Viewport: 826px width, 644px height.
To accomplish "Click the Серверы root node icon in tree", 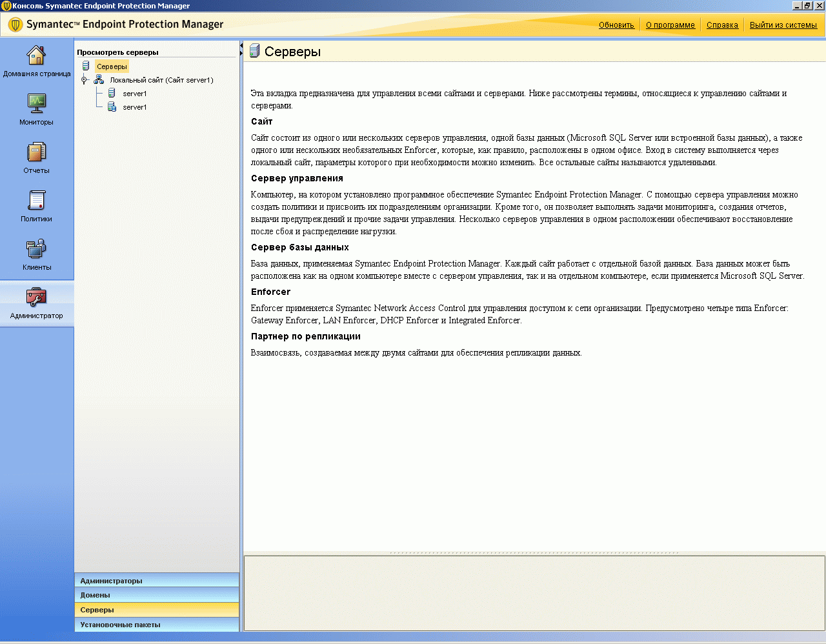I will pyautogui.click(x=86, y=66).
